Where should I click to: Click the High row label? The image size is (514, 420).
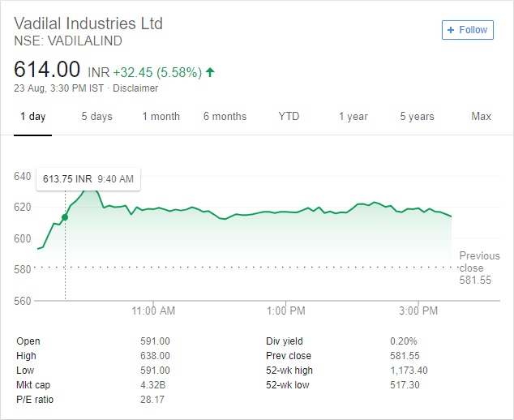point(26,356)
